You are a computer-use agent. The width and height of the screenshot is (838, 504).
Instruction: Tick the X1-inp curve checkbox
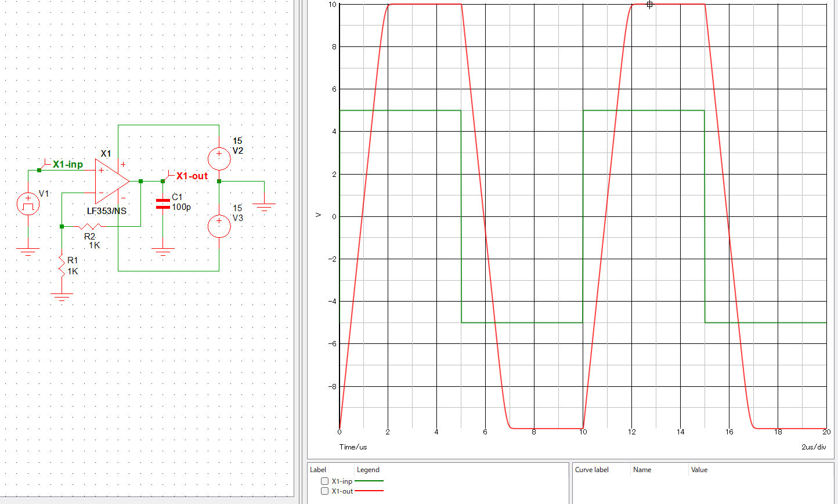pyautogui.click(x=324, y=481)
